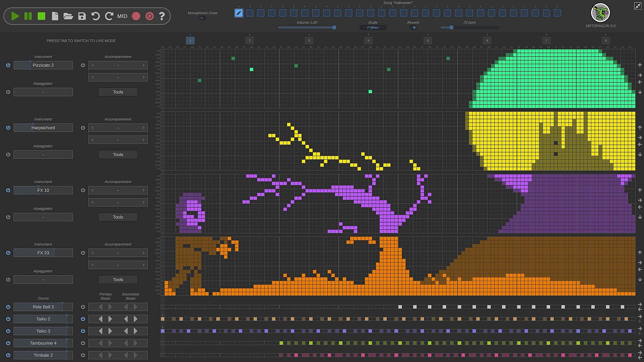The width and height of the screenshot is (644, 362).
Task: Open the Ride Bell 3 drum selector
Action: click(x=43, y=307)
